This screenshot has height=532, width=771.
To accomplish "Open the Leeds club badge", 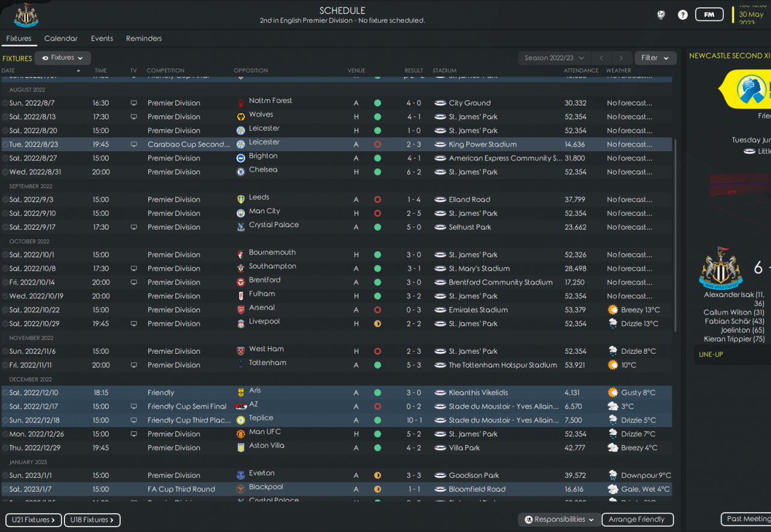I will [x=241, y=199].
